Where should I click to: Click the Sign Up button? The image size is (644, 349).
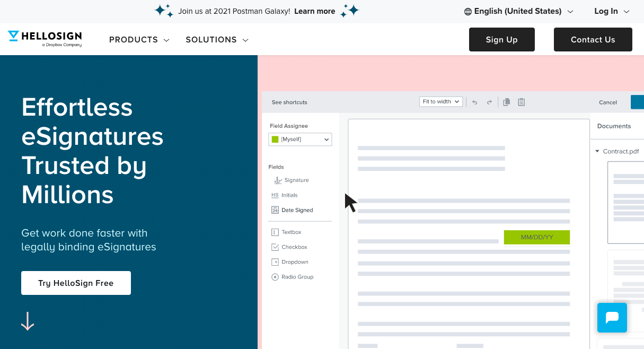[502, 40]
